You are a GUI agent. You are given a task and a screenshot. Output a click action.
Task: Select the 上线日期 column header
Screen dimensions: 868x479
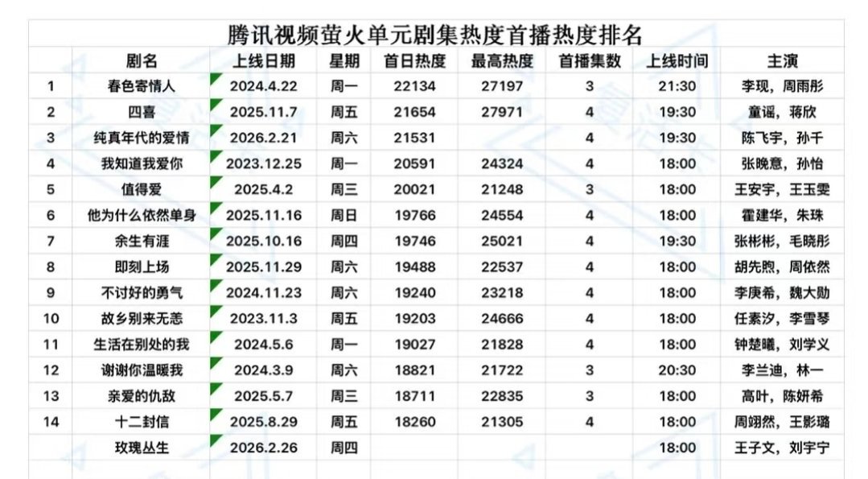[x=264, y=60]
